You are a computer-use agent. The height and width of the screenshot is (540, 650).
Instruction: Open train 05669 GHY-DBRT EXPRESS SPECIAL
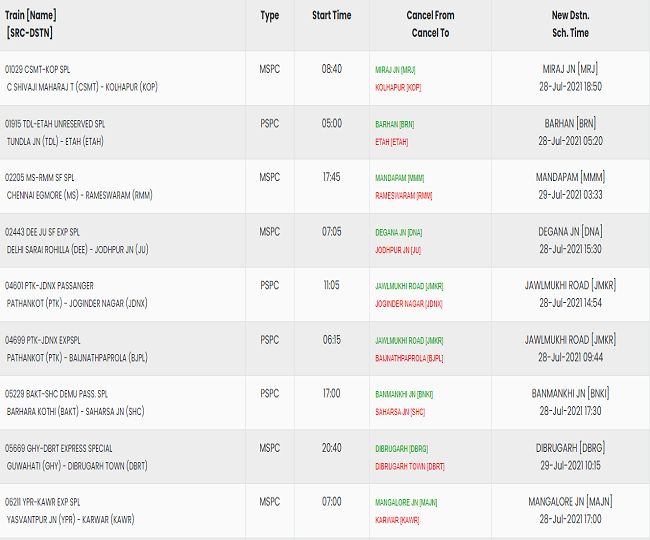click(58, 448)
